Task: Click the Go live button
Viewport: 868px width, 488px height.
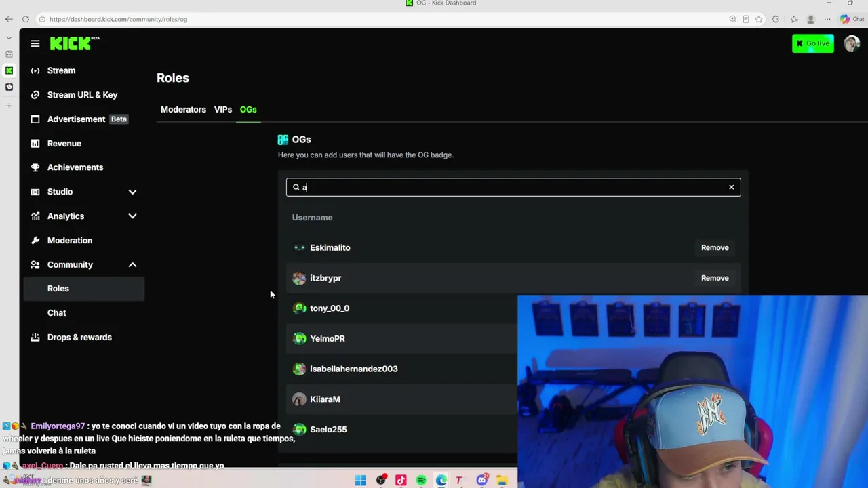Action: pyautogui.click(x=813, y=43)
